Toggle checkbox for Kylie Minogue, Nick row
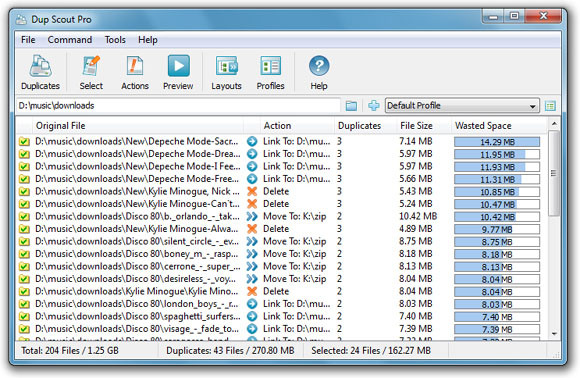The image size is (580, 378). coord(24,192)
